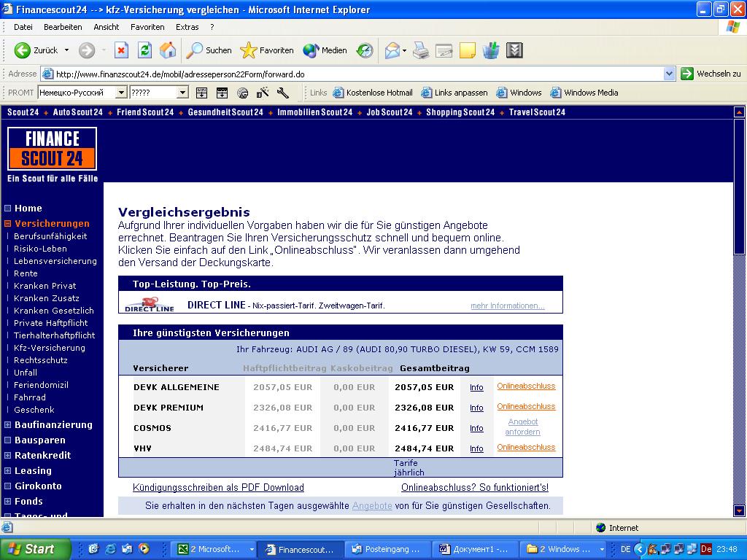Click Info link for DEVK ALLGEMEINE
747x560 pixels.
(x=476, y=388)
